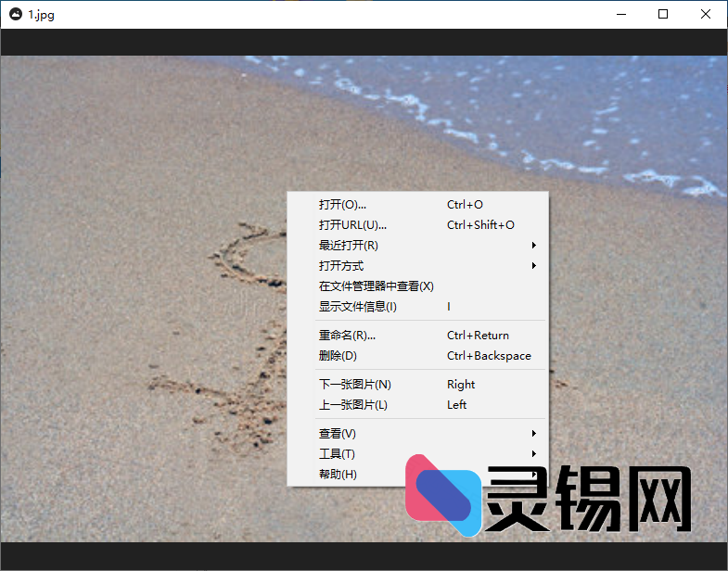Show file info via 显示文件信息(I)
The width and height of the screenshot is (728, 571).
418,307
